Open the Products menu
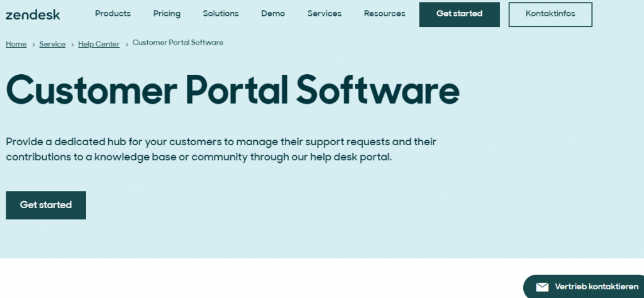 113,14
